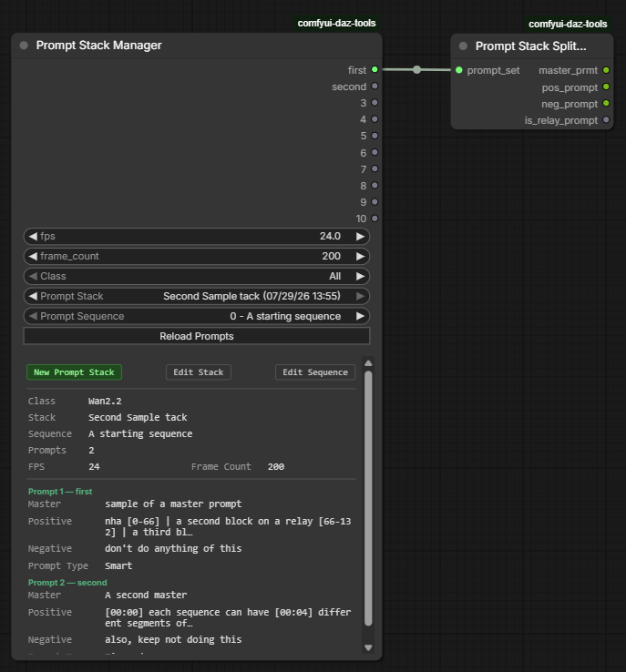This screenshot has height=672, width=626.
Task: Click output socket 5
Action: (x=375, y=136)
